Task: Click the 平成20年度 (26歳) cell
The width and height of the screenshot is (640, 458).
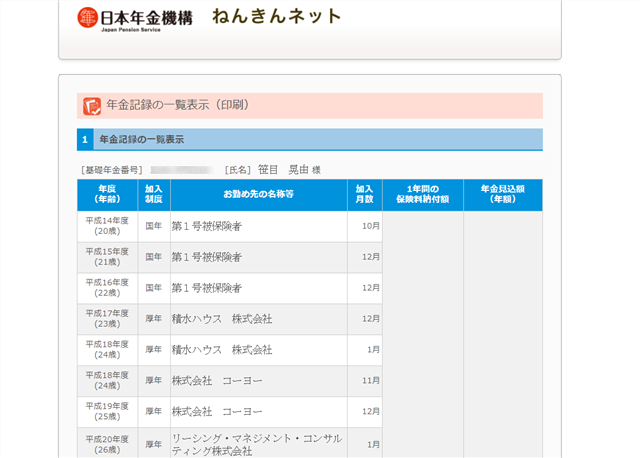Action: click(x=107, y=445)
